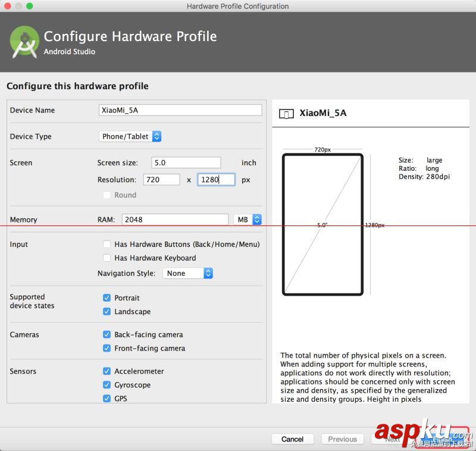476x451 pixels.
Task: Uncheck the GPS sensor checkbox
Action: [x=107, y=398]
